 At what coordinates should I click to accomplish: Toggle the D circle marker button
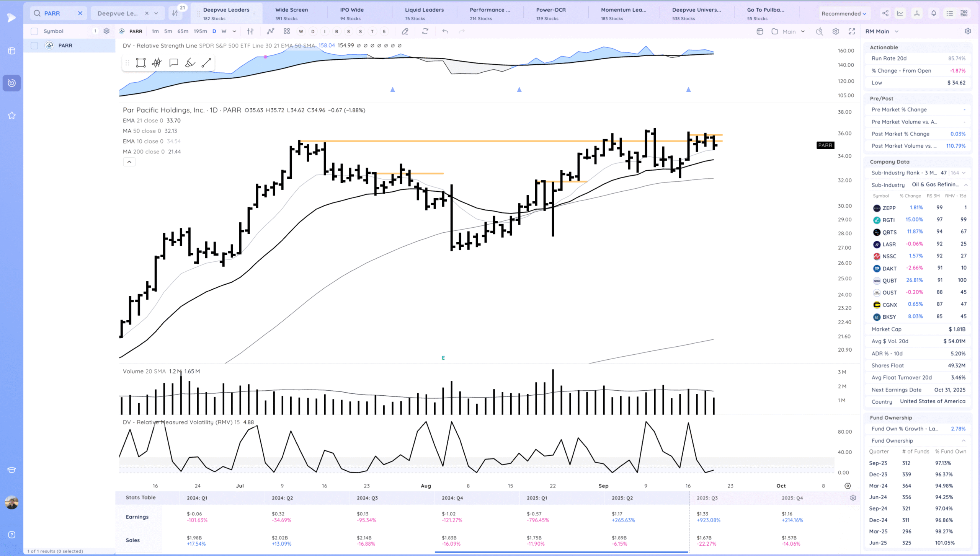(313, 31)
